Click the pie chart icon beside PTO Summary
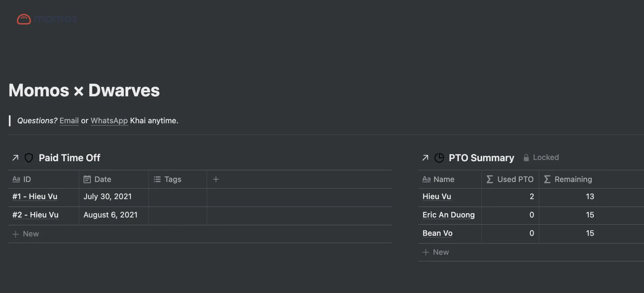644x293 pixels. (439, 158)
